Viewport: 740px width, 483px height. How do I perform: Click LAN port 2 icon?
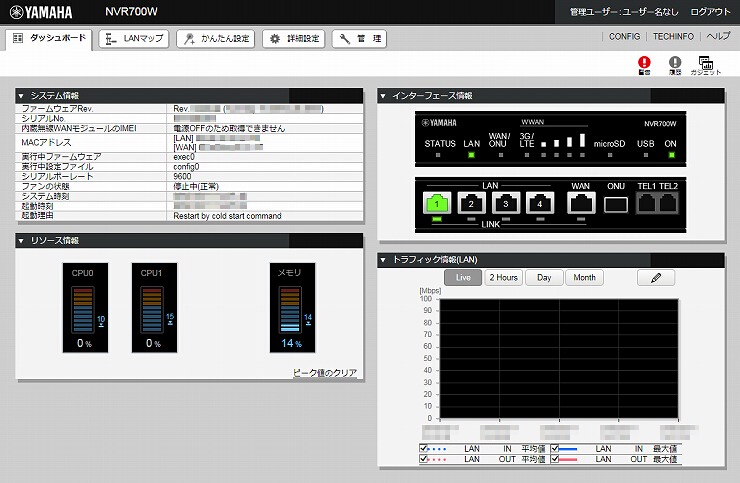pos(471,203)
